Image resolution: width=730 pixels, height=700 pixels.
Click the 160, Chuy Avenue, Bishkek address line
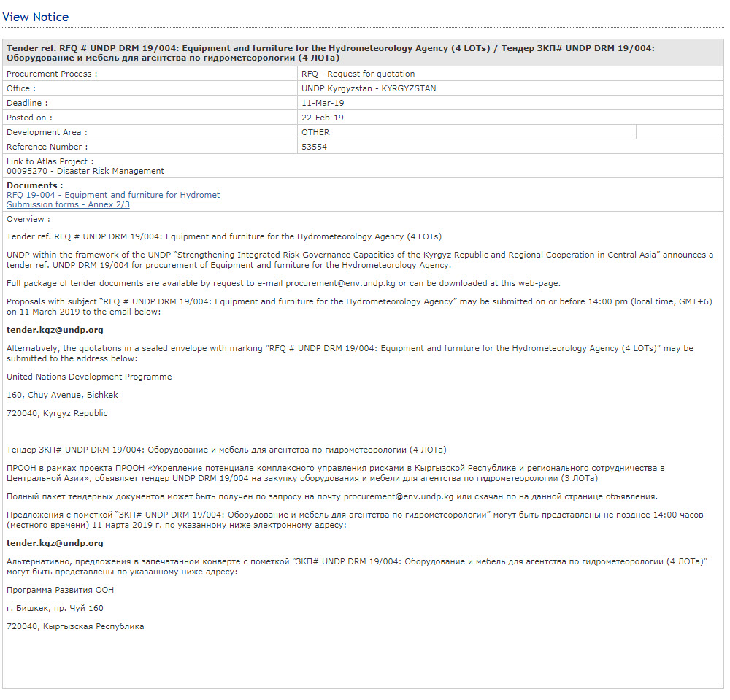coord(62,395)
